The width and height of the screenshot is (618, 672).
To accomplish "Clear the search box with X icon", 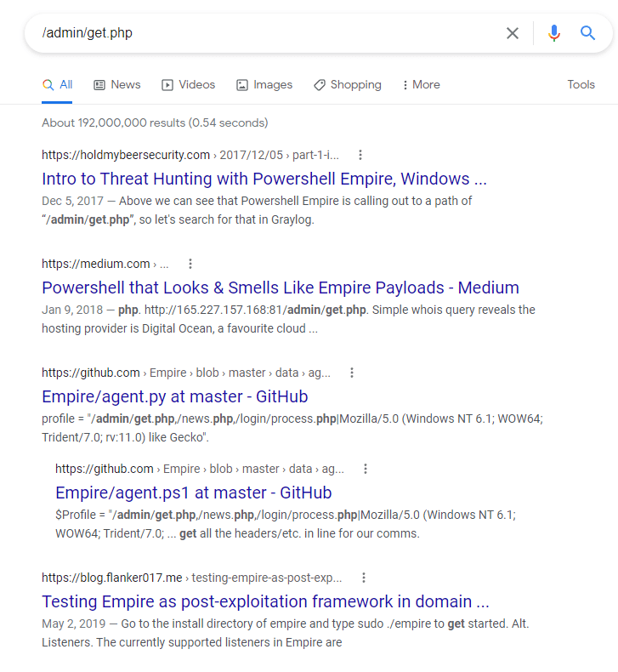I will pyautogui.click(x=513, y=33).
